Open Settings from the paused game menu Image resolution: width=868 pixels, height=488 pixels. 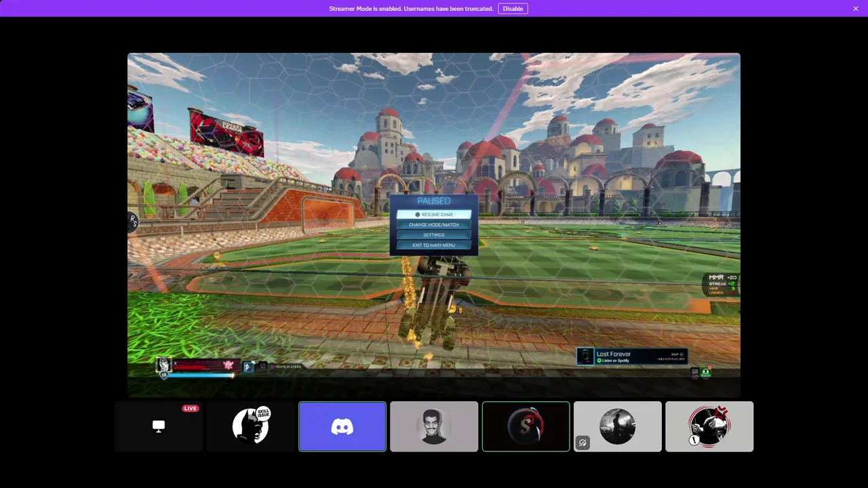point(434,235)
